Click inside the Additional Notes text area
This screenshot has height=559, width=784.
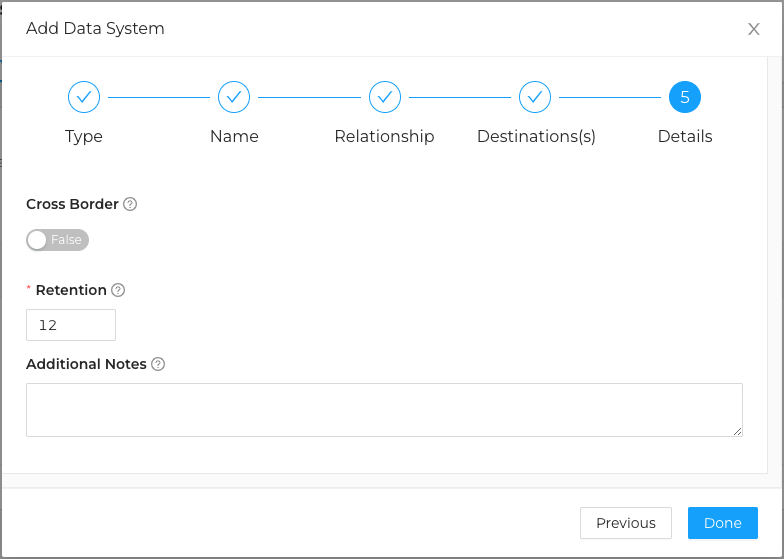[x=384, y=409]
